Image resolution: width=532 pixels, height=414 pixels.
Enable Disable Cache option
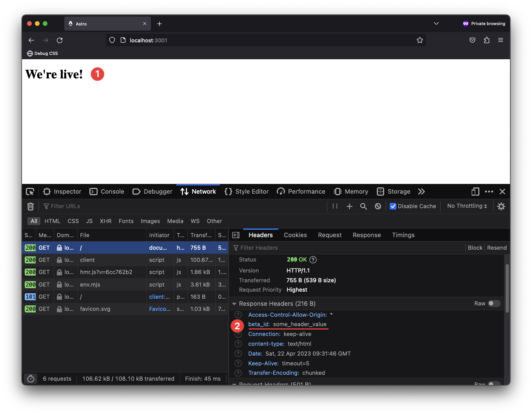(393, 206)
